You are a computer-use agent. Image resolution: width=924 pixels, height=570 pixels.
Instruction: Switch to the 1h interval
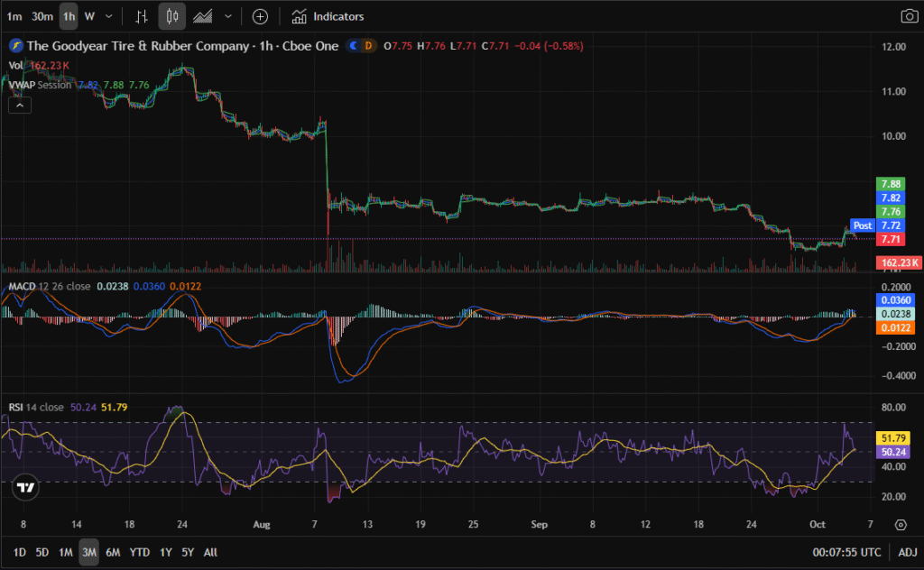[69, 16]
